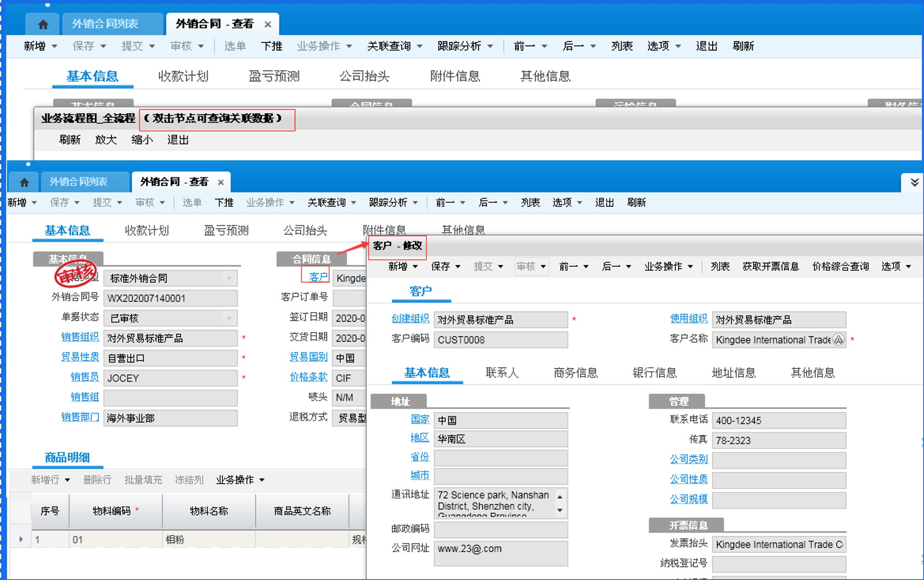Click the 物料编码 column header

coord(115,511)
